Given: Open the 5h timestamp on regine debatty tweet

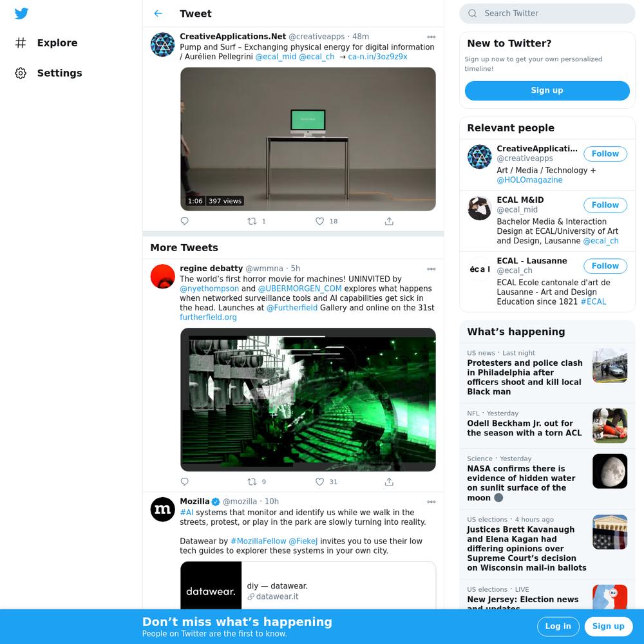Looking at the screenshot, I should click(296, 268).
